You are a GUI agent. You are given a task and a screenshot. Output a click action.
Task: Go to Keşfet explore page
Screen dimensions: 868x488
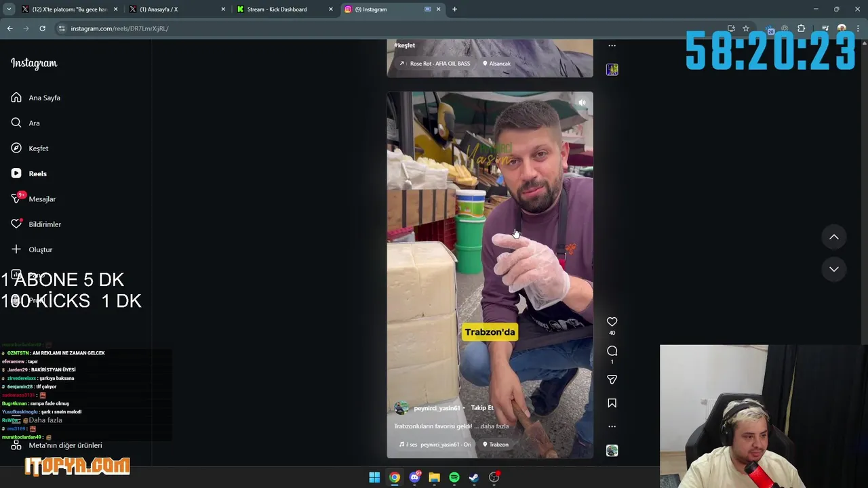30,148
